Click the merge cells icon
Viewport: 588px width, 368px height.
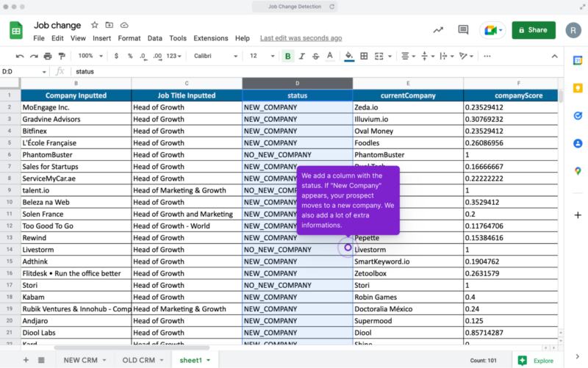[379, 57]
